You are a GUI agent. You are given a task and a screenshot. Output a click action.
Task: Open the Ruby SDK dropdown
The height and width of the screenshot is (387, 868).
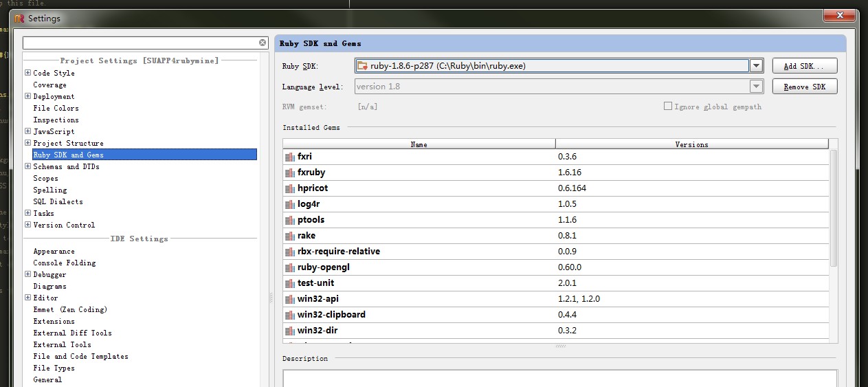(x=757, y=66)
